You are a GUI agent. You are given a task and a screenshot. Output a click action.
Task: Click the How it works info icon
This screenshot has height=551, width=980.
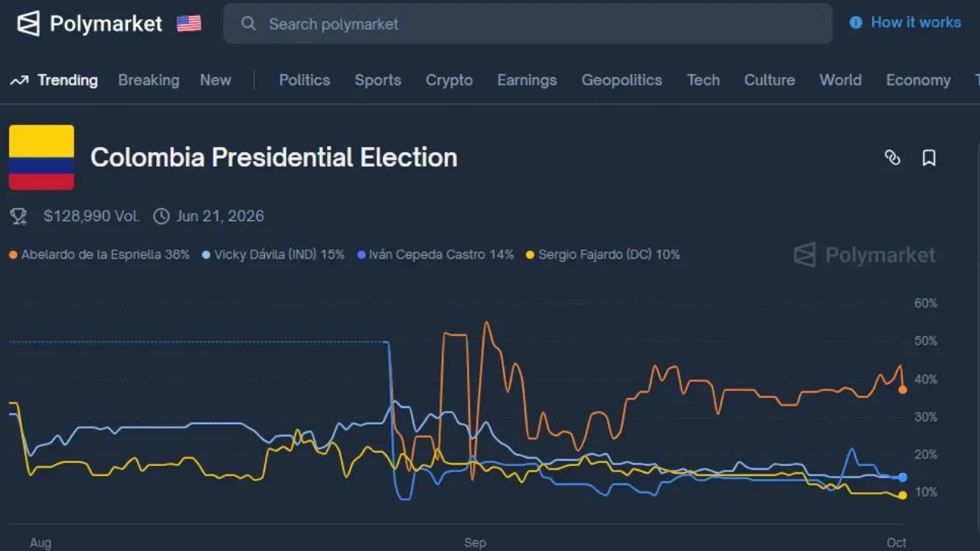[856, 23]
